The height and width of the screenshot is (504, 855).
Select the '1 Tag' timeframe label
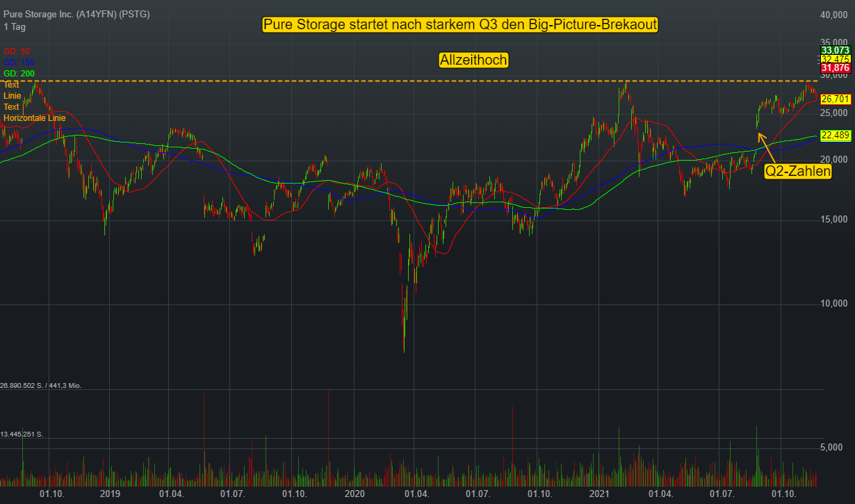pyautogui.click(x=13, y=26)
